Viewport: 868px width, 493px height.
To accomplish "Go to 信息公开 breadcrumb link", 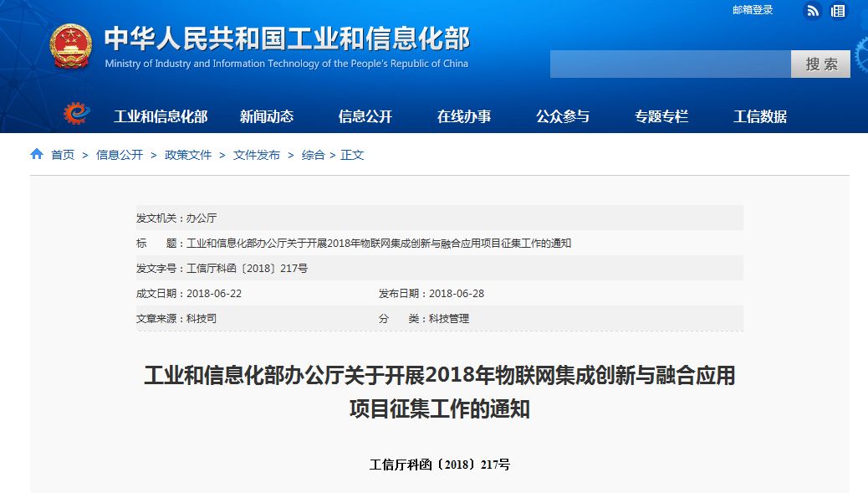I will [120, 155].
